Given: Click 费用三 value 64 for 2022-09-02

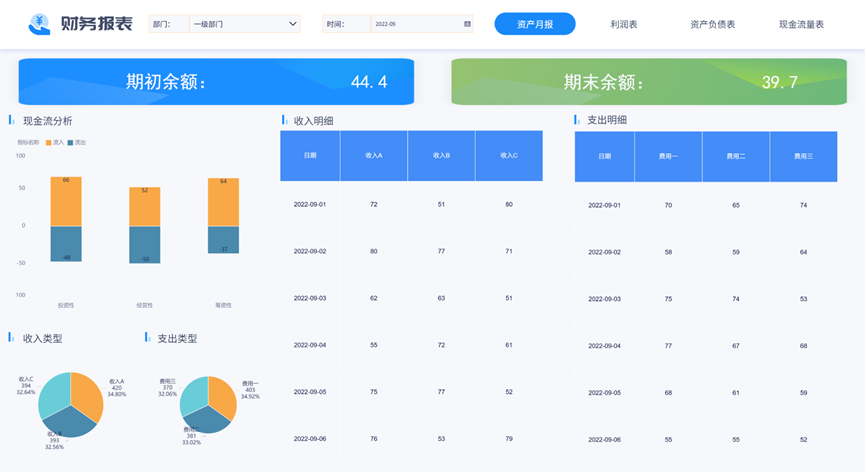Looking at the screenshot, I should pyautogui.click(x=804, y=252).
